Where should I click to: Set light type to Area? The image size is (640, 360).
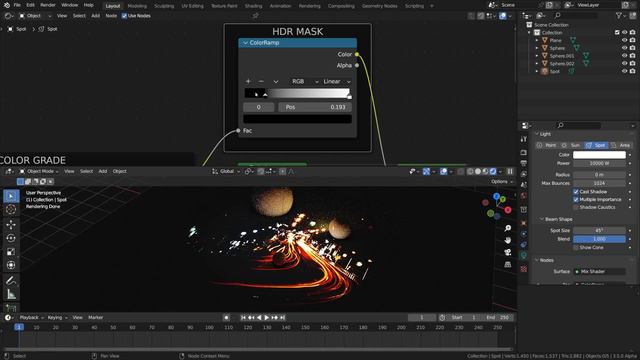click(621, 145)
